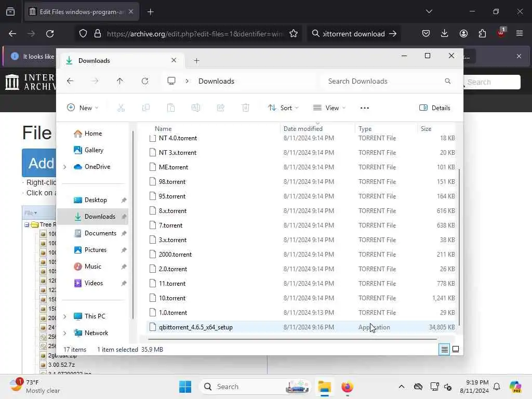Click the Copy icon in Explorer toolbar
This screenshot has width=532, height=399.
click(x=146, y=108)
